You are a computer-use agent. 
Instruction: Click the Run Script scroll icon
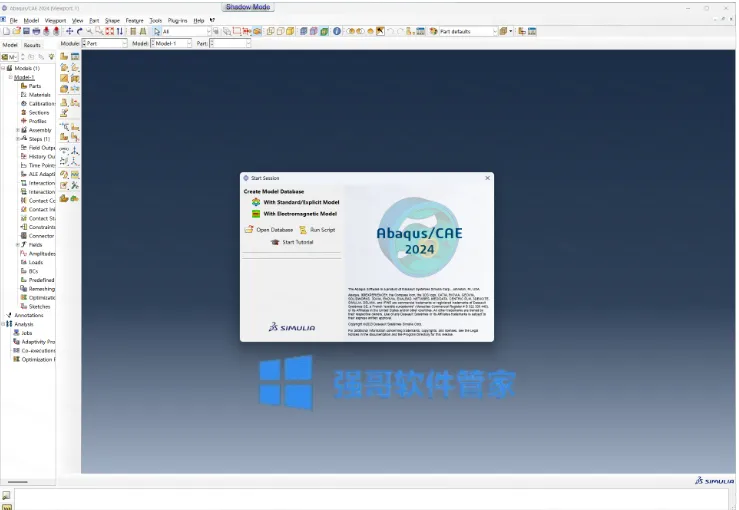click(x=303, y=230)
